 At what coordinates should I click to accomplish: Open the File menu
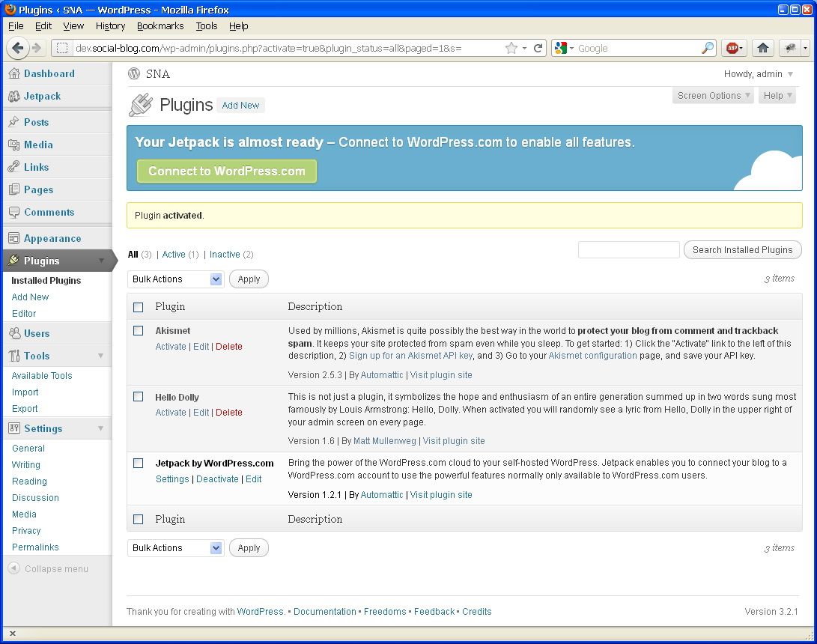[x=16, y=26]
